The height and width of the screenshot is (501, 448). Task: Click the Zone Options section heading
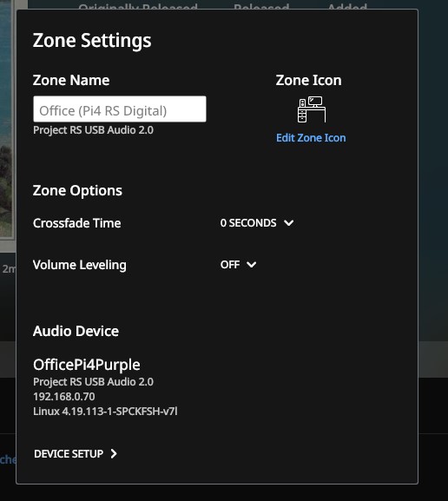coord(77,191)
